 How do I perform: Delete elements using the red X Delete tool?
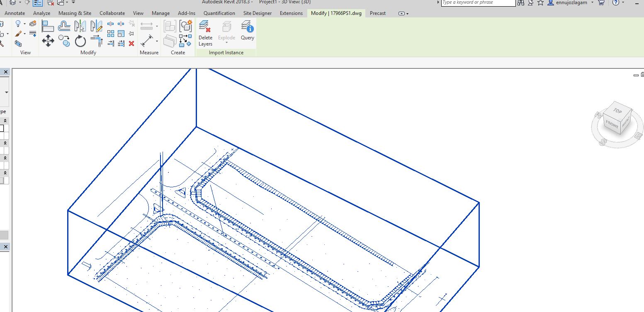point(131,43)
